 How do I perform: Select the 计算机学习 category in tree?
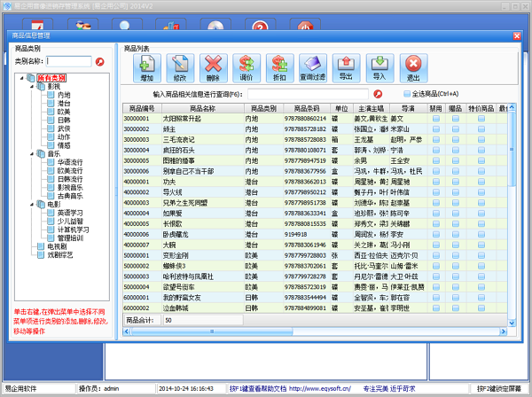pyautogui.click(x=73, y=230)
